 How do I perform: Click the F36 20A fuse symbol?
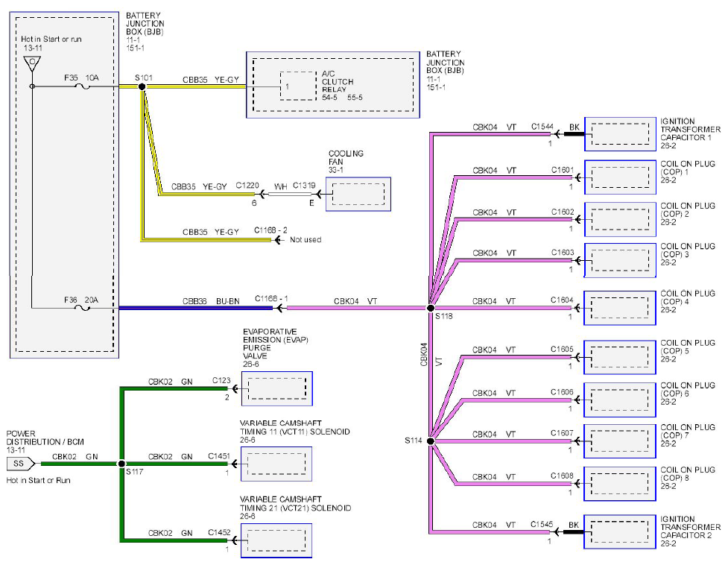pos(83,308)
